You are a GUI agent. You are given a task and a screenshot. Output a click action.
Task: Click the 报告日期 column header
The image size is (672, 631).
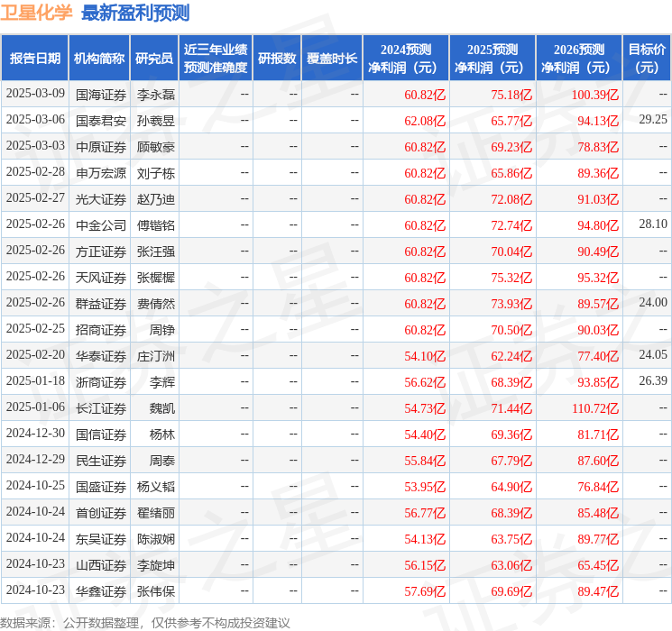click(x=34, y=59)
